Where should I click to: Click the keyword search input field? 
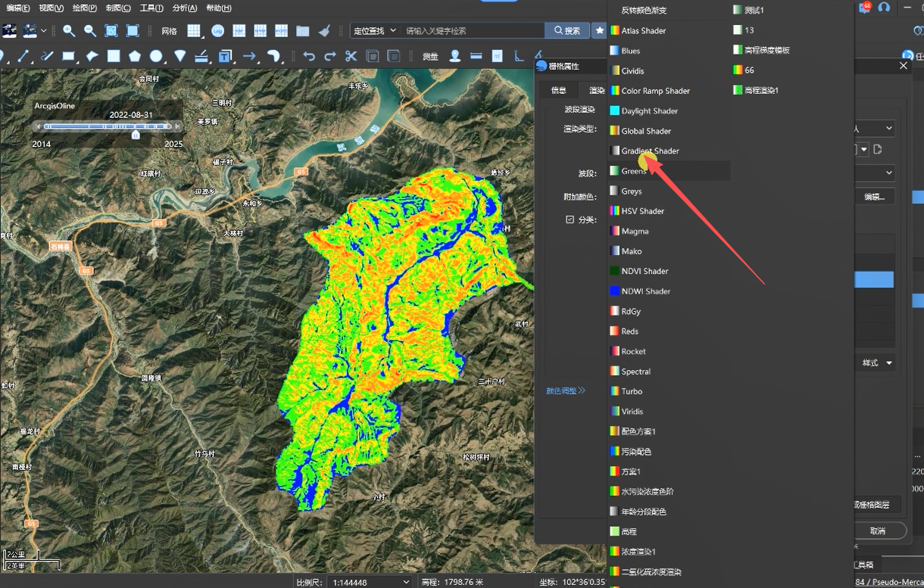tap(472, 31)
